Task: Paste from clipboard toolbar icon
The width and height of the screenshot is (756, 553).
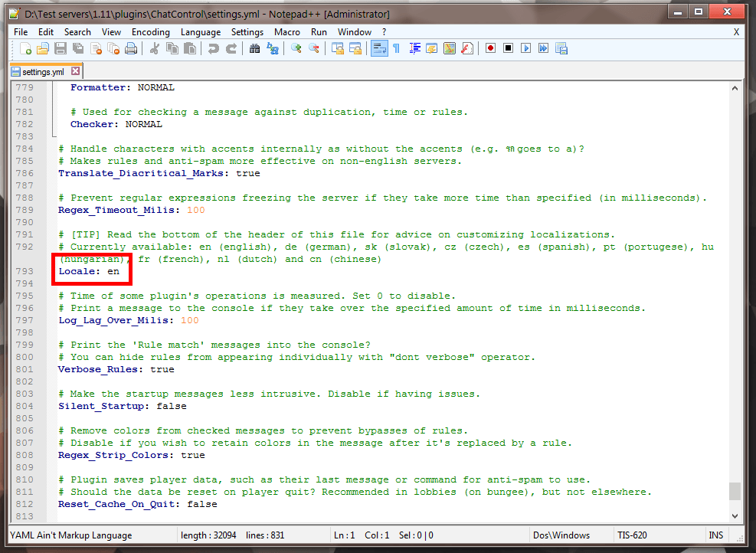Action: 190,49
